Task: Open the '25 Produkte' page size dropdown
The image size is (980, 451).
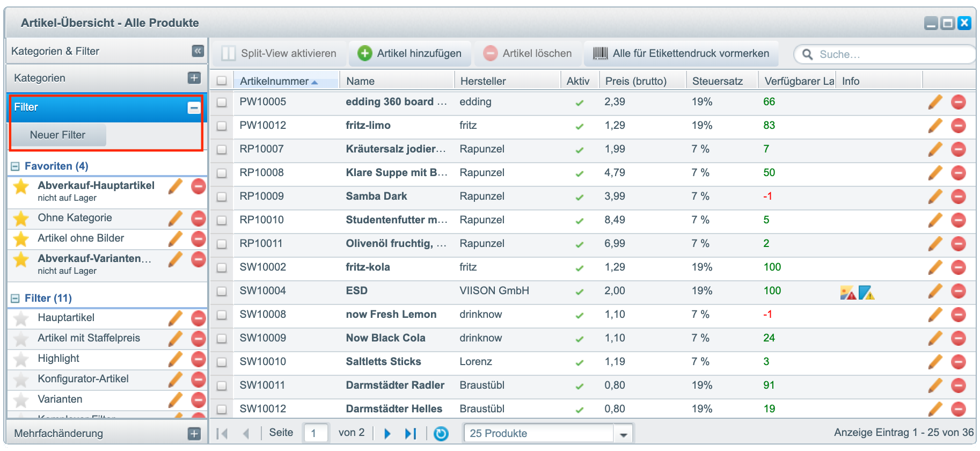Action: (x=623, y=434)
